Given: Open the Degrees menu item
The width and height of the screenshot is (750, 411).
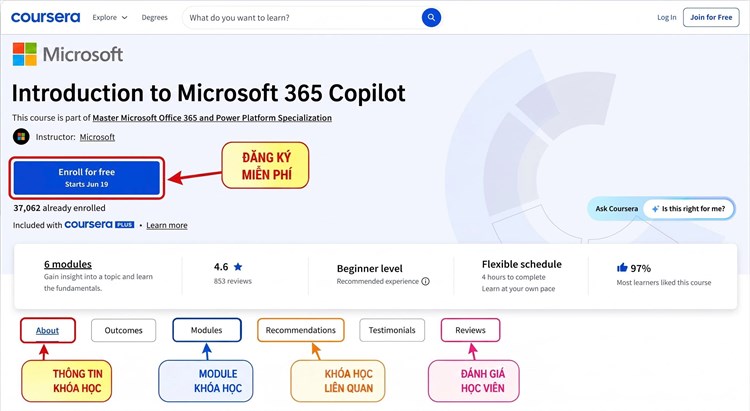Looking at the screenshot, I should coord(154,17).
